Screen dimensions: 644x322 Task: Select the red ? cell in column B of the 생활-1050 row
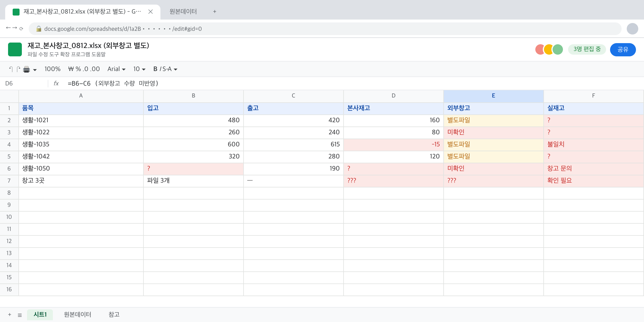pos(193,168)
